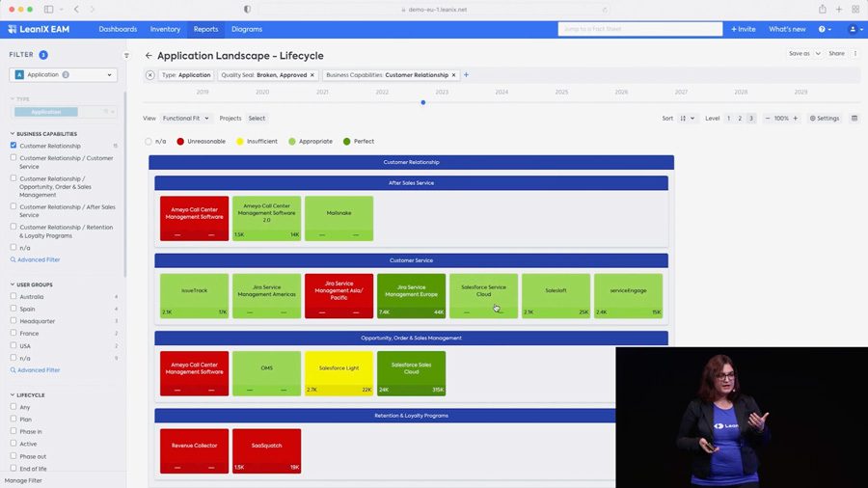Click Manage Filter at sidebar bottom
Viewport: 868px width, 488px height.
tap(23, 481)
